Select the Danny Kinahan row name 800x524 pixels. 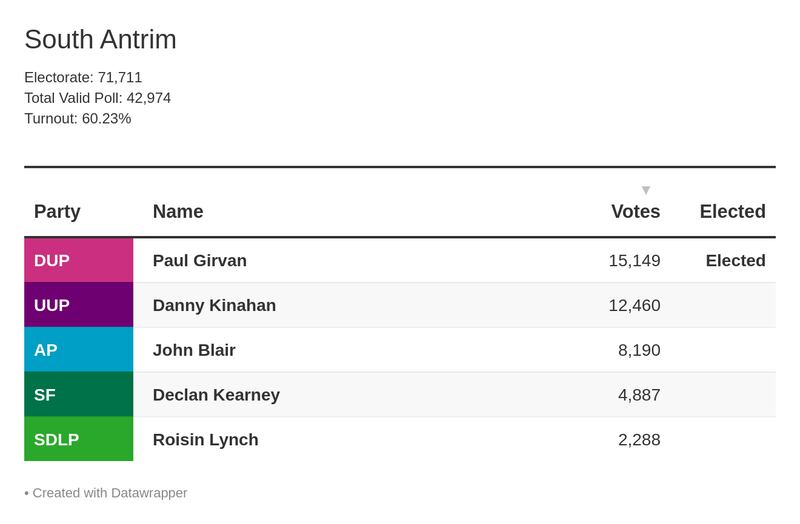[x=214, y=305]
